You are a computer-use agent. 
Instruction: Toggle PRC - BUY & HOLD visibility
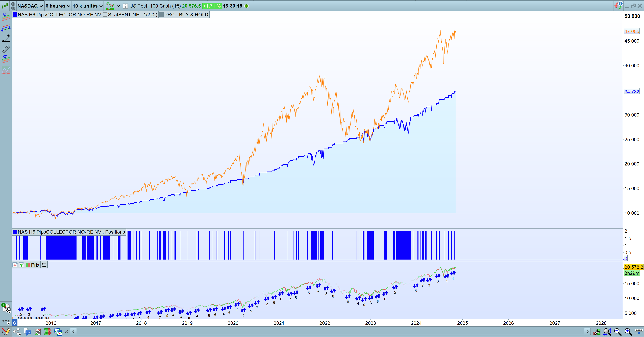point(161,15)
